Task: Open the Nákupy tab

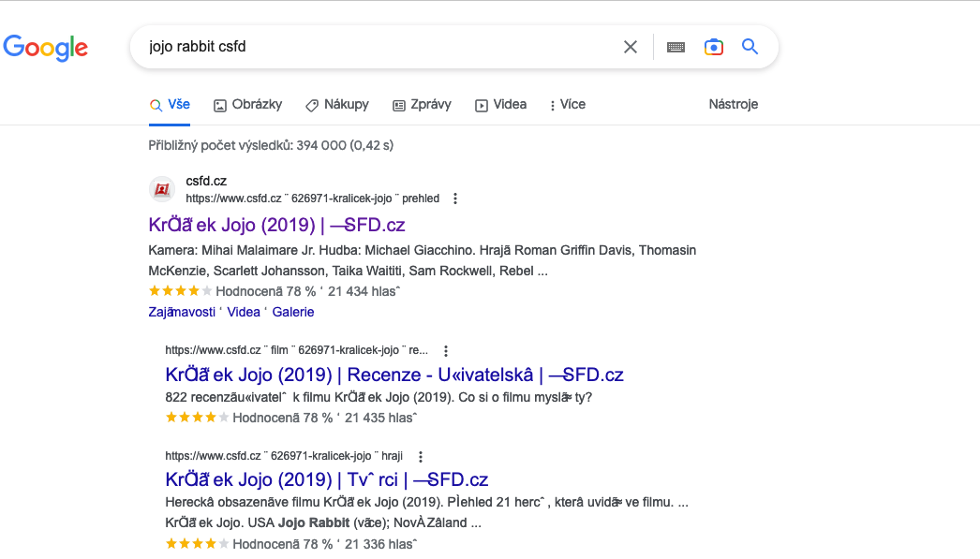Action: [337, 105]
